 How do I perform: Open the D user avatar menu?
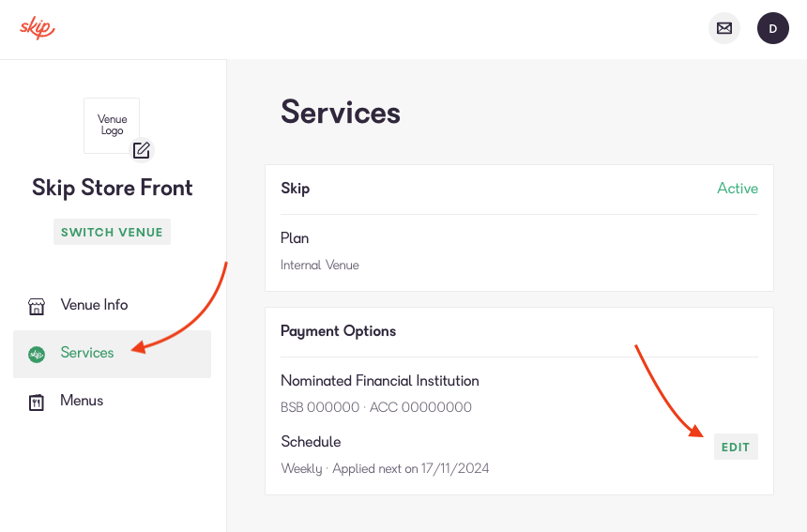point(772,28)
